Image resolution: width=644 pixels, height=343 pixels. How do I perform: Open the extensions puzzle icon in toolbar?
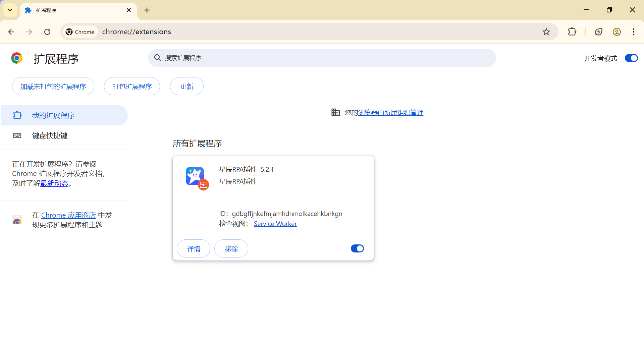(x=572, y=32)
